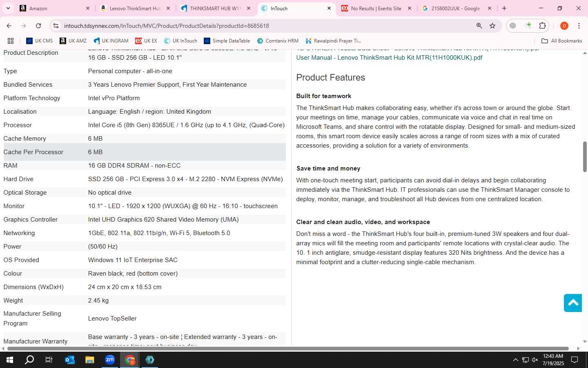Open the apps grid in bookmarks bar
588x368 pixels.
click(x=11, y=41)
